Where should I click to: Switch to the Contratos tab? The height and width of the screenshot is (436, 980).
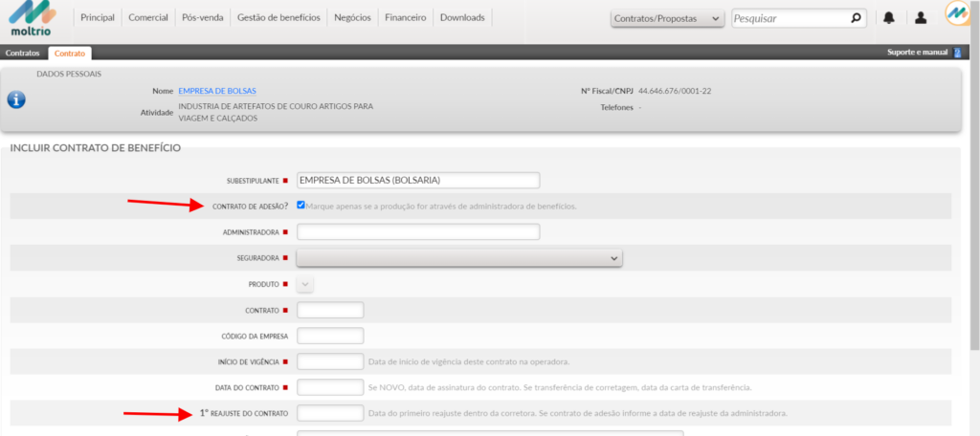23,53
